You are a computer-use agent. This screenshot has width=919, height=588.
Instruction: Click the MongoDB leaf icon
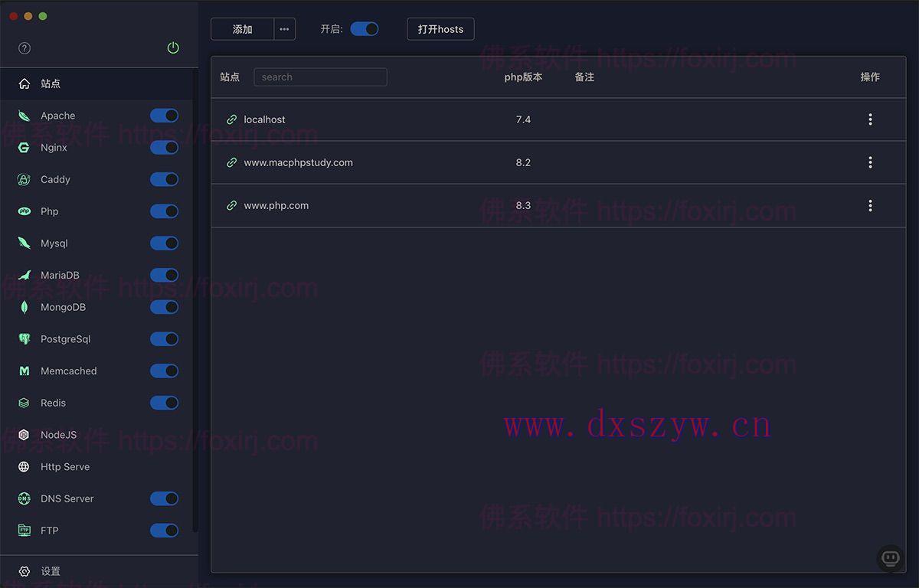coord(25,307)
